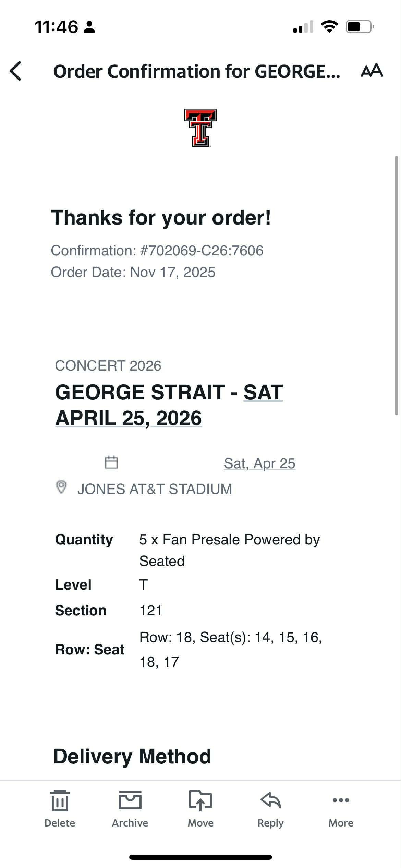Click the vertical scrollbar on the right edge
This screenshot has height=868, width=401.
(x=396, y=285)
